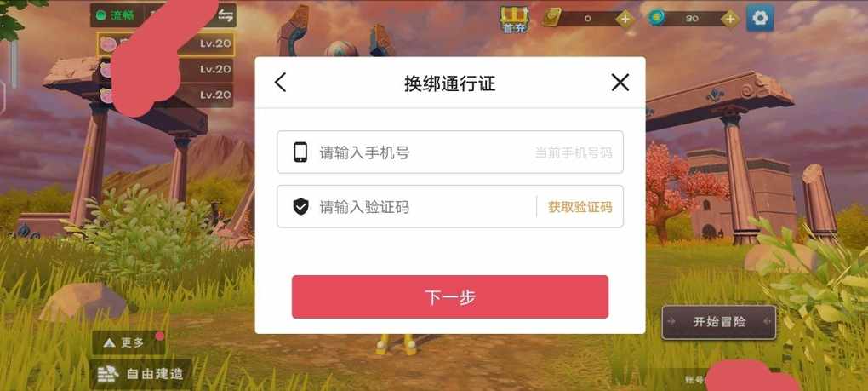Close the 换绑通行证 dialog
This screenshot has height=391, width=868.
620,83
